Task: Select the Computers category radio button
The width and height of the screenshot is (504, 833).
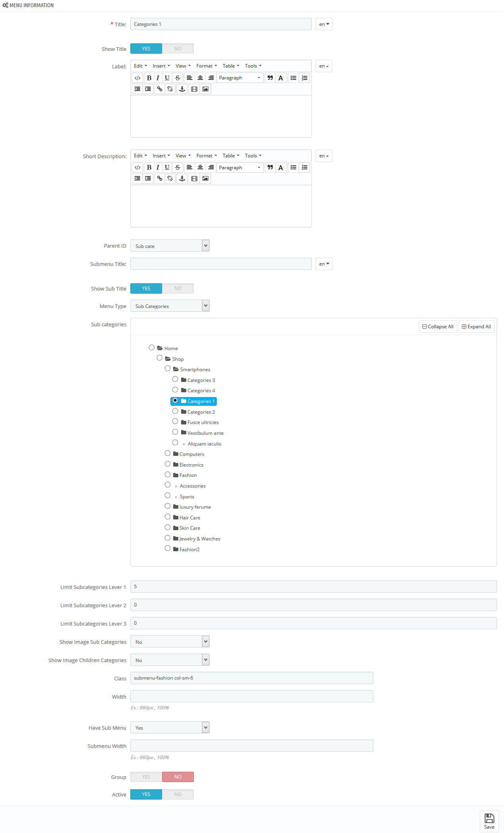Action: coord(168,453)
